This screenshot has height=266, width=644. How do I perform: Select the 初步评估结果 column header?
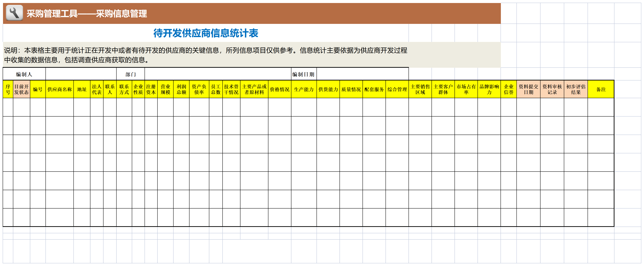(576, 89)
